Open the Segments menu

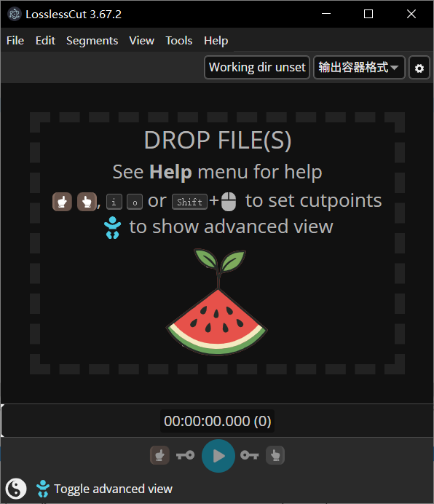(x=92, y=41)
